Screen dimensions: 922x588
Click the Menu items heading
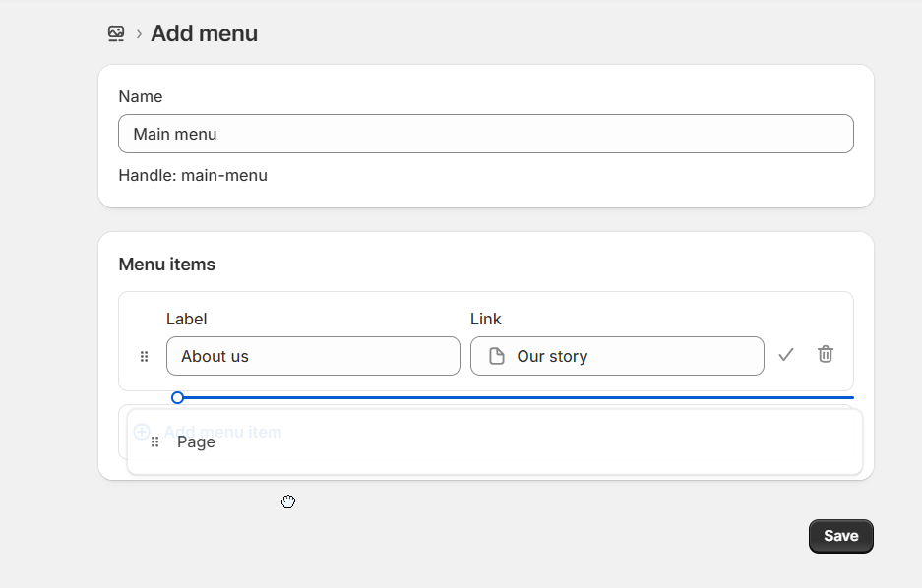click(x=167, y=265)
